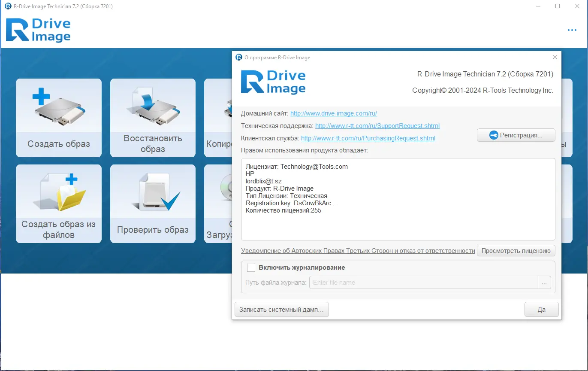Click the Registration key line in license box

pos(292,203)
